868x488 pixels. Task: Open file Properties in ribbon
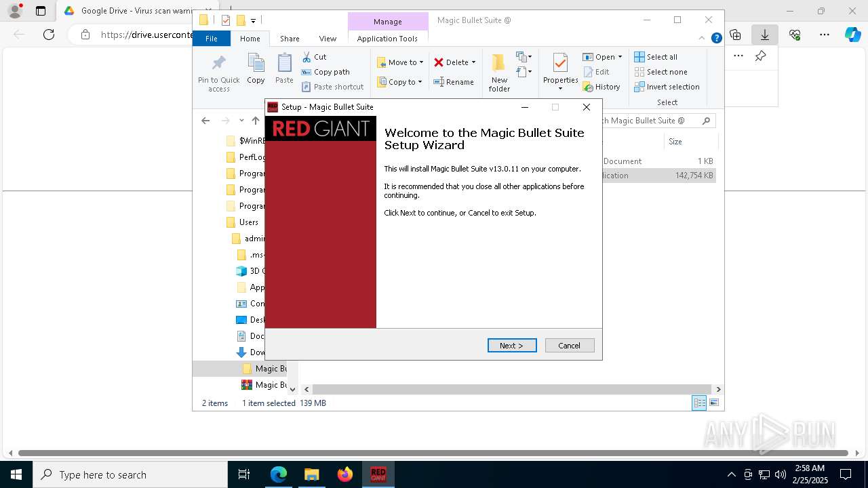[560, 73]
